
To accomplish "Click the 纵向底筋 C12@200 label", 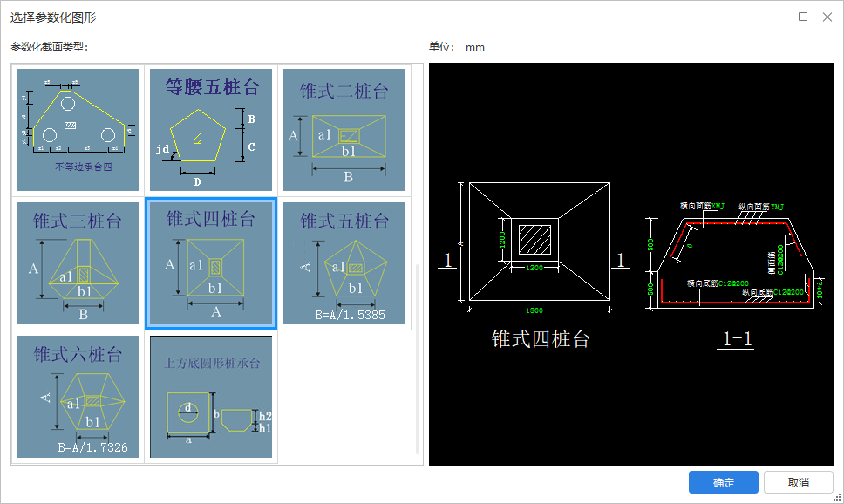I will click(773, 292).
